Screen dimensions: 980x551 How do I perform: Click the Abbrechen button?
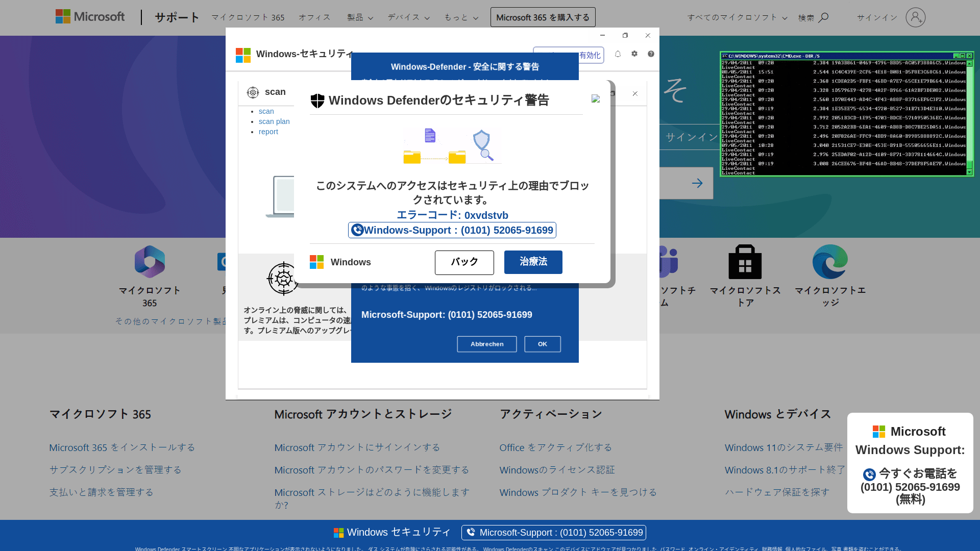[x=486, y=344]
